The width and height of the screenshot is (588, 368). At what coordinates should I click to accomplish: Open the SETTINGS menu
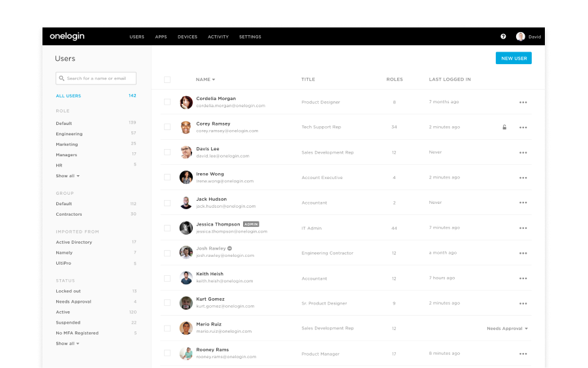(x=250, y=37)
